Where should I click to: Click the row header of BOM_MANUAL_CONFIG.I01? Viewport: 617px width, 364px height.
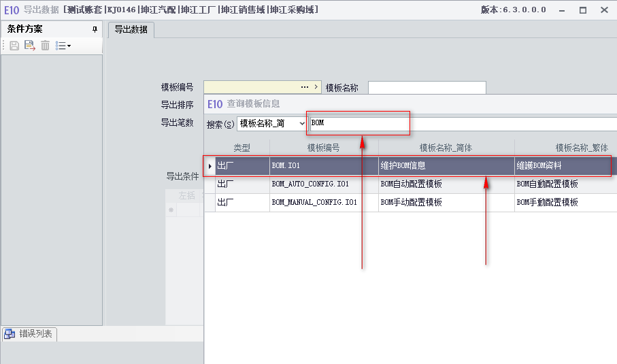click(x=210, y=203)
